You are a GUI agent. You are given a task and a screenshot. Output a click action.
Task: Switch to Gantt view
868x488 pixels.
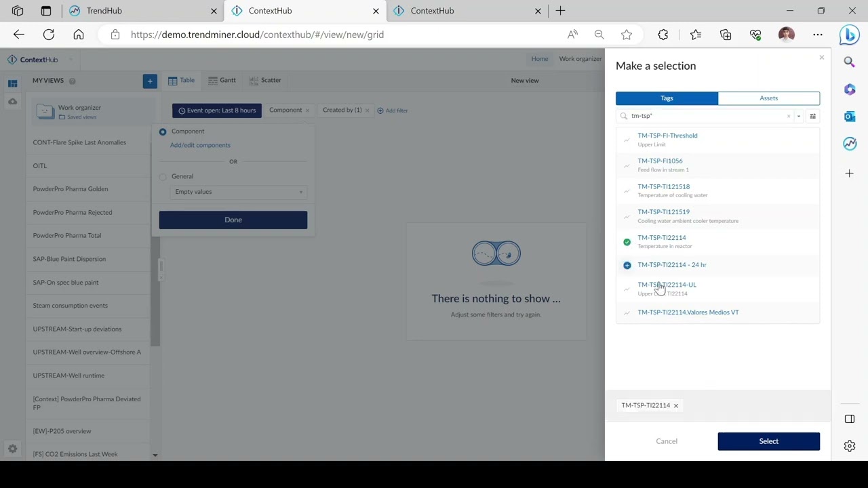pos(222,80)
